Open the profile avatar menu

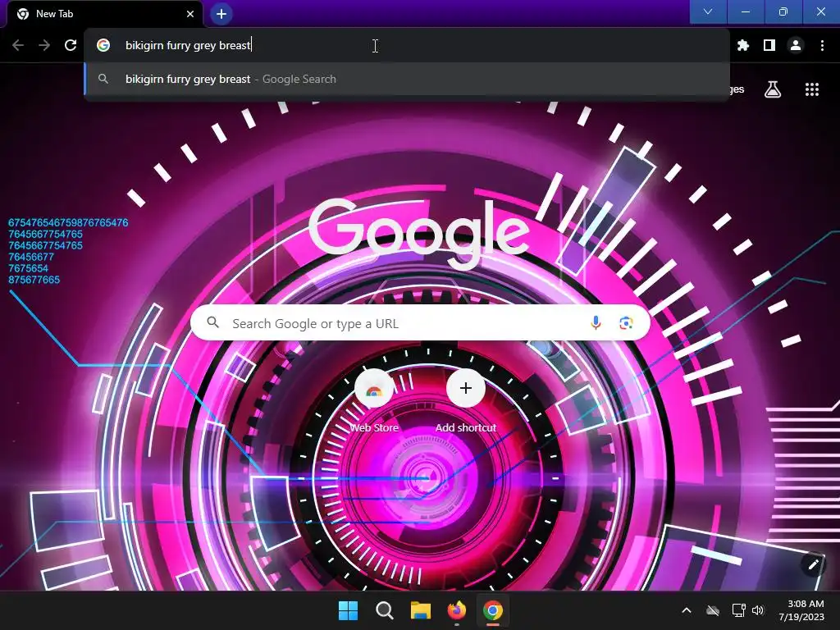tap(796, 46)
